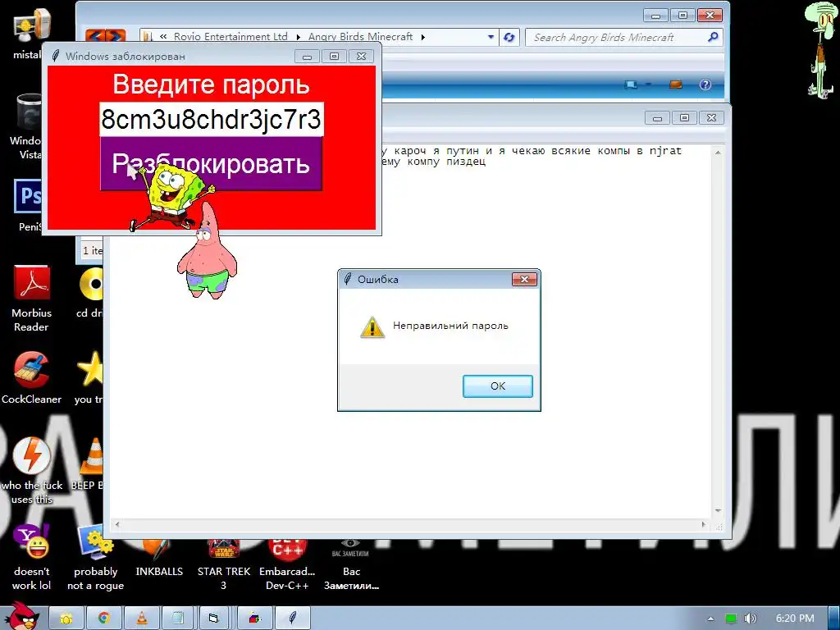Image resolution: width=840 pixels, height=630 pixels.
Task: Show hidden tray icons arrow
Action: (710, 619)
